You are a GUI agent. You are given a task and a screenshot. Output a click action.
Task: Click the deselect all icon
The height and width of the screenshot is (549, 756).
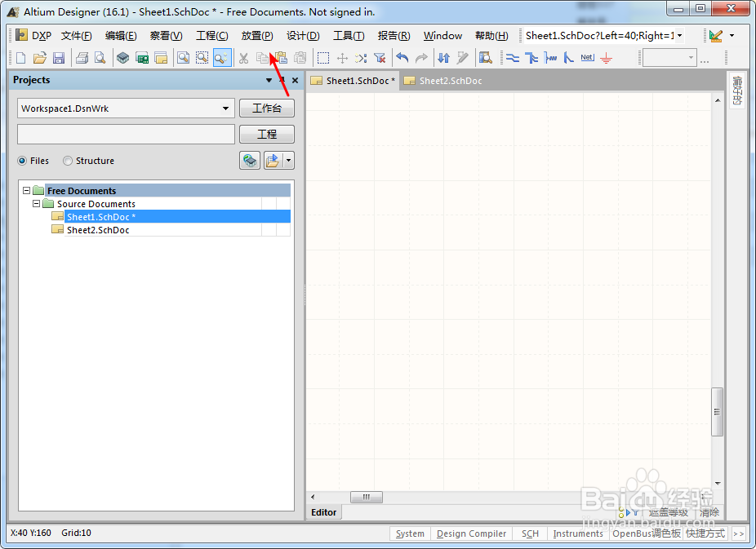[x=361, y=58]
